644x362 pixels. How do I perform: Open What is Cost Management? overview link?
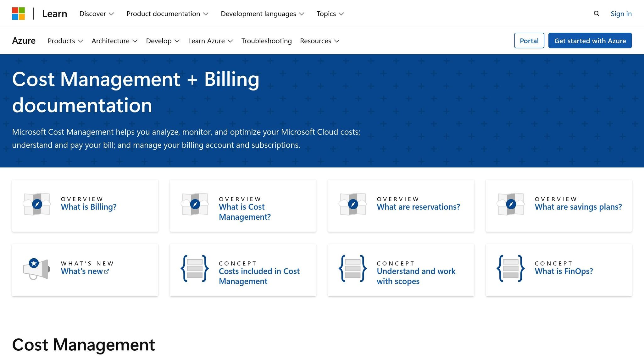click(245, 212)
